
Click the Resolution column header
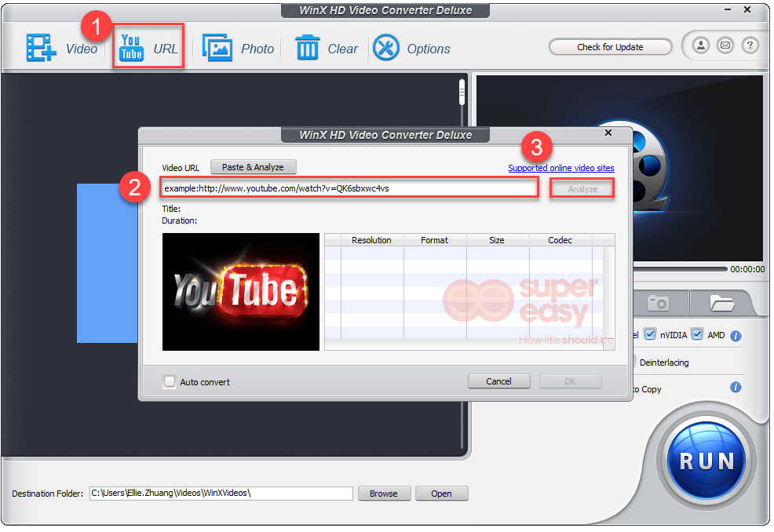[x=372, y=240]
